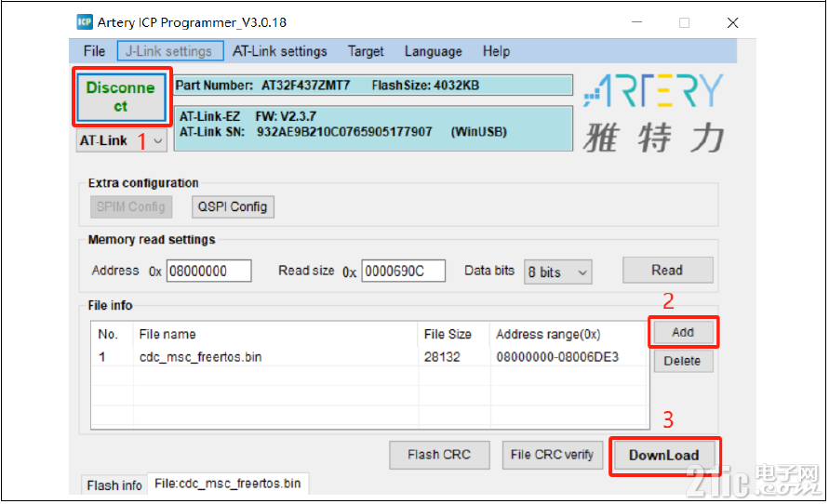Open AT-Link settings menu
This screenshot has width=829, height=504.
(x=280, y=51)
